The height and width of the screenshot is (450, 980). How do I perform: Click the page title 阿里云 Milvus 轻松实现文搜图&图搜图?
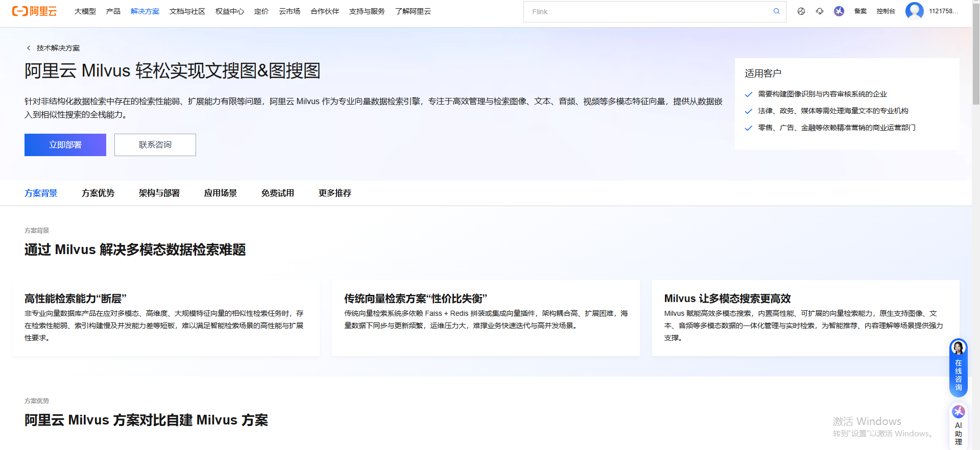[x=173, y=70]
